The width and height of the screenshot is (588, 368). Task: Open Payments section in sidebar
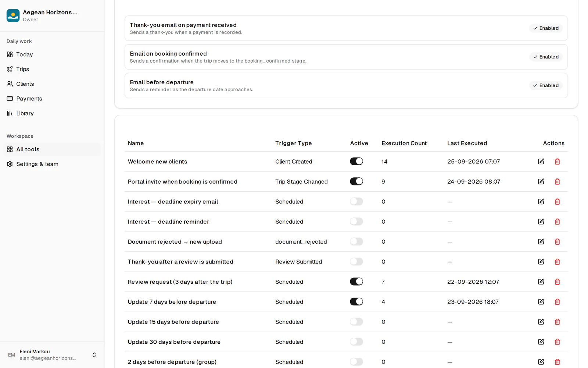tap(52, 99)
